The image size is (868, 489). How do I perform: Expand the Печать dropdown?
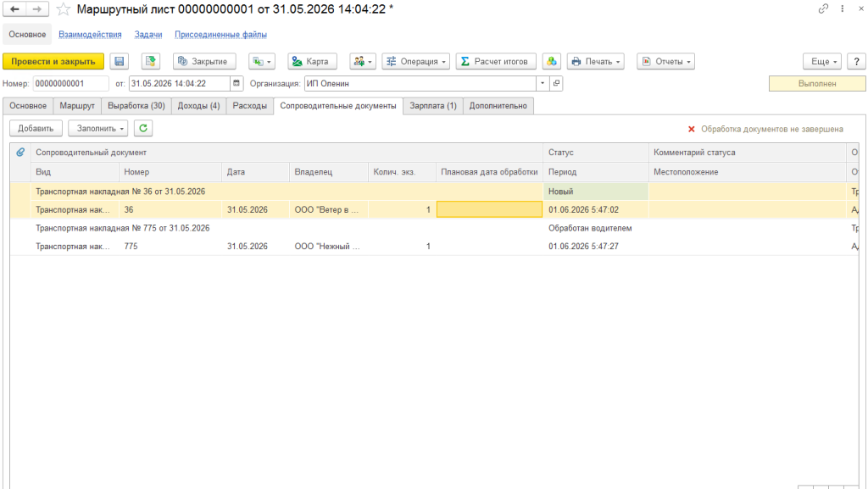[596, 61]
